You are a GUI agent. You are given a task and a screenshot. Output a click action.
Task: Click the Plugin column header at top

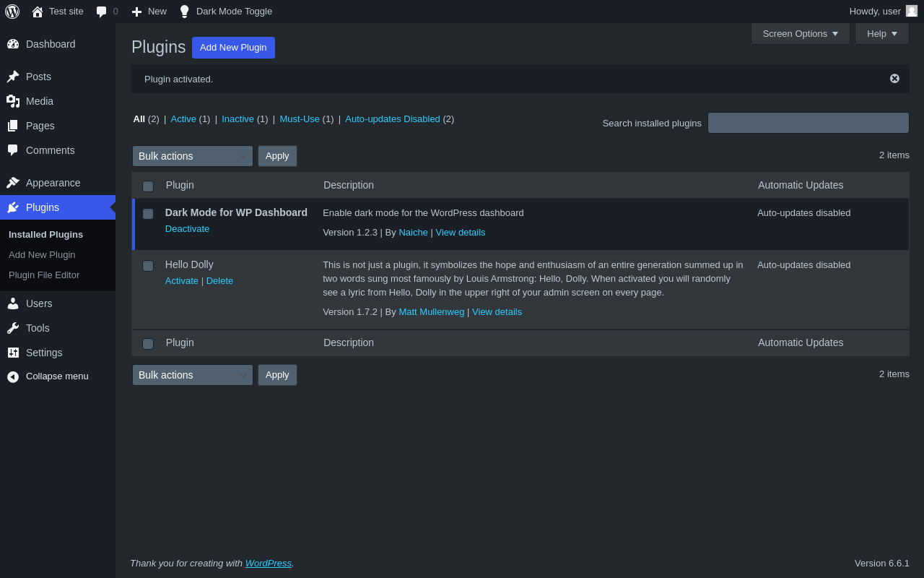[x=180, y=185]
